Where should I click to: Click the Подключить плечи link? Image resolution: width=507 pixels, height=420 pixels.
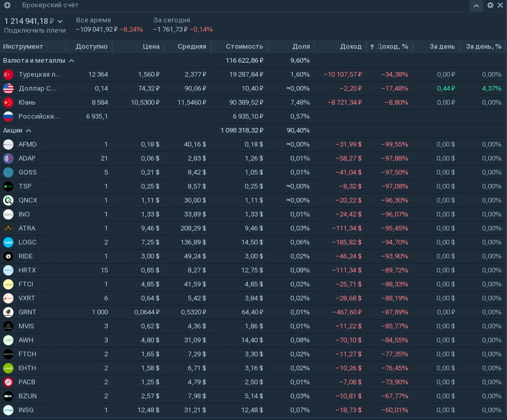point(35,31)
